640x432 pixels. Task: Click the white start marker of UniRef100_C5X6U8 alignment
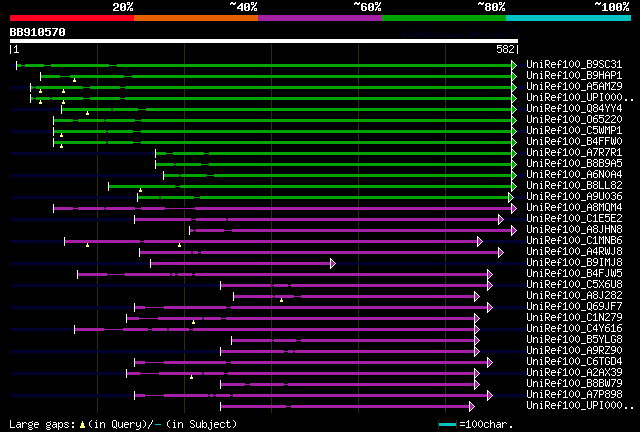[x=220, y=285]
